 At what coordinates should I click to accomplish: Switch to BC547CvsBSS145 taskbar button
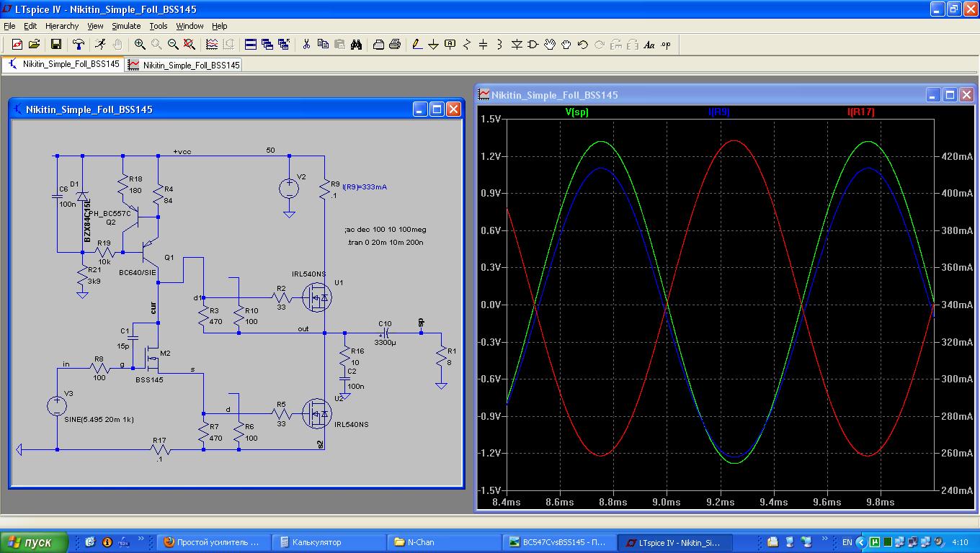pyautogui.click(x=558, y=542)
